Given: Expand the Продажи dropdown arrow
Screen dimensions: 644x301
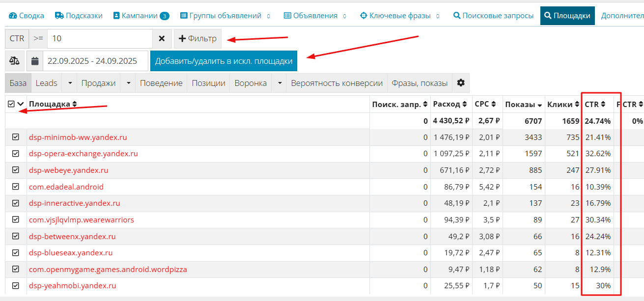Looking at the screenshot, I should [x=128, y=83].
